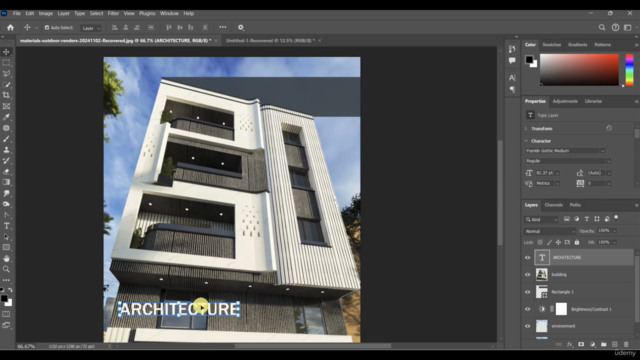Select the Move tool
The height and width of the screenshot is (360, 640).
pos(6,52)
